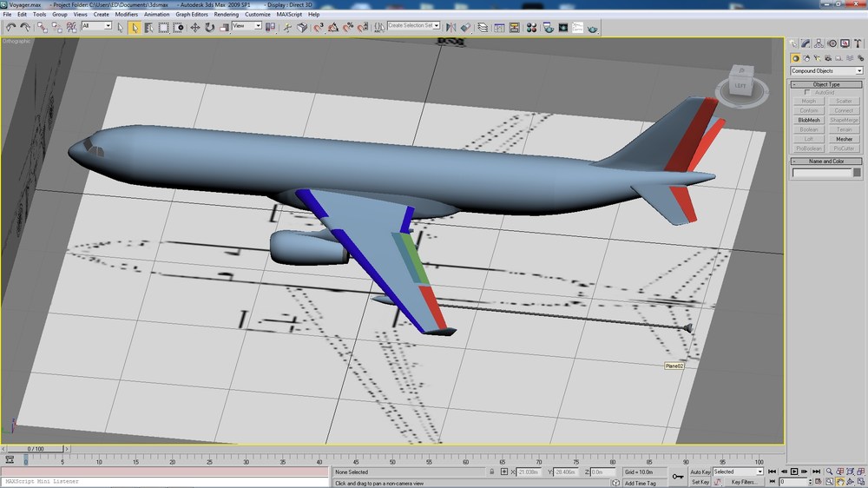Toggle the Percent Snap icon

pyautogui.click(x=348, y=27)
